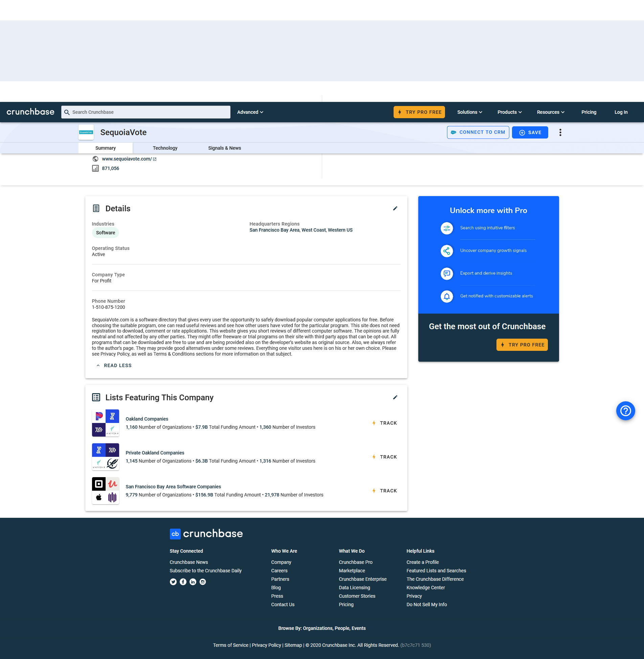Click the edit pencil in Lists section
This screenshot has height=659, width=644.
[395, 398]
